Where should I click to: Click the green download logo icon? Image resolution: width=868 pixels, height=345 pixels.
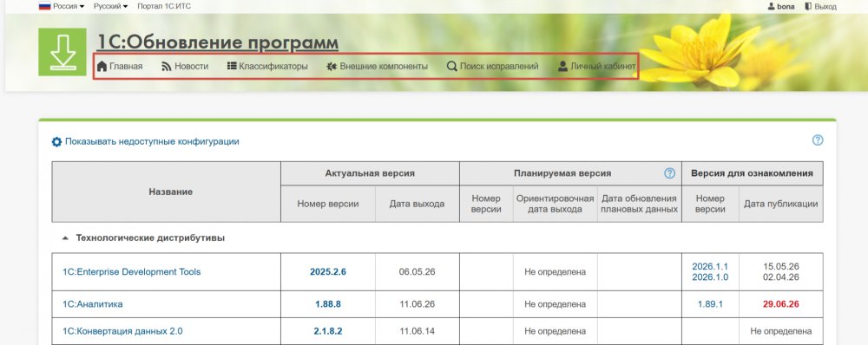[x=62, y=52]
